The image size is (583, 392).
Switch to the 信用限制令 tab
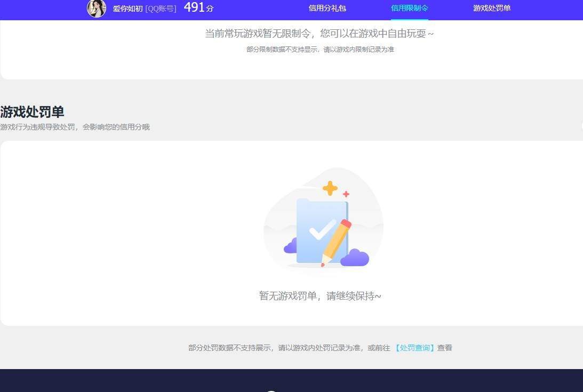coord(409,8)
